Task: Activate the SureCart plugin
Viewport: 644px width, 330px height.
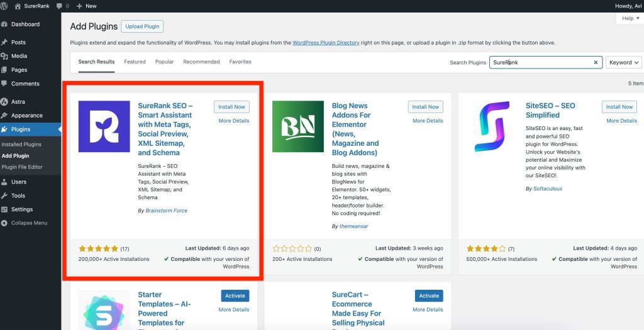Action: 429,295
